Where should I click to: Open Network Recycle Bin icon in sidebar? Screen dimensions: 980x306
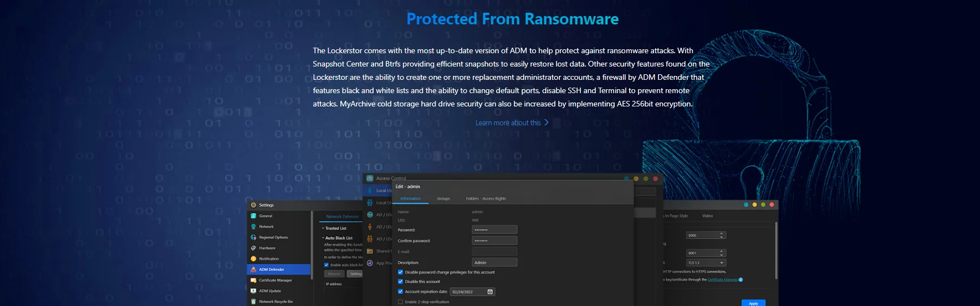tap(253, 302)
